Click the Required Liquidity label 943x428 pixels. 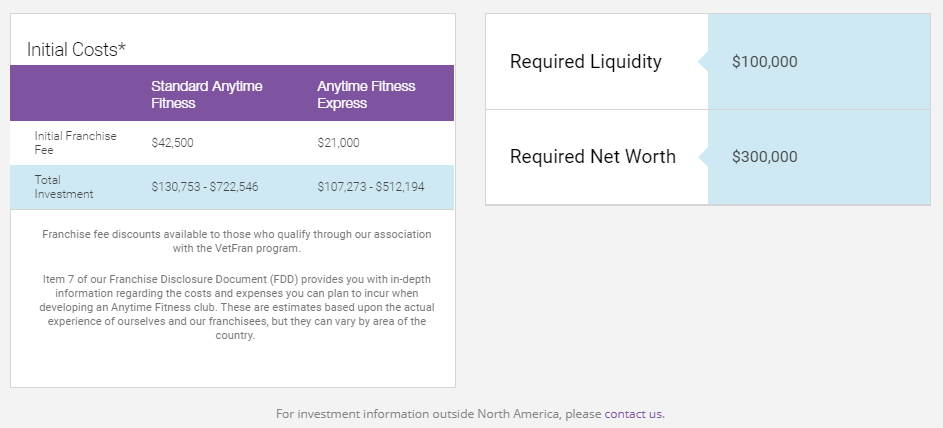click(x=586, y=61)
